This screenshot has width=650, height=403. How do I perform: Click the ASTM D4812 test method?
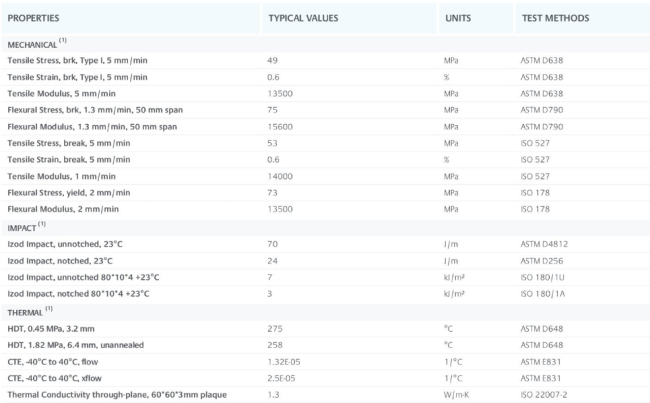point(548,243)
